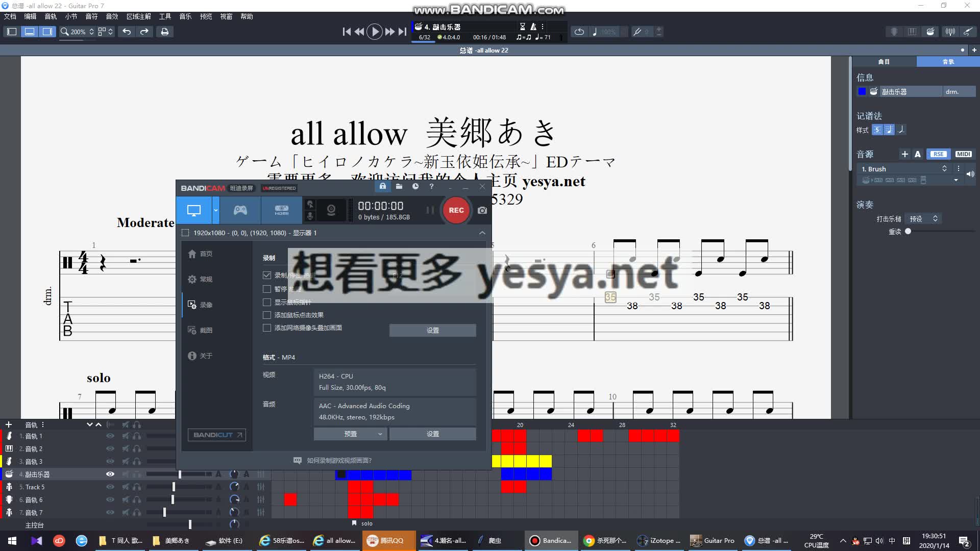Open the 音轨 menu in menu bar
This screenshot has width=980, height=551.
(51, 16)
